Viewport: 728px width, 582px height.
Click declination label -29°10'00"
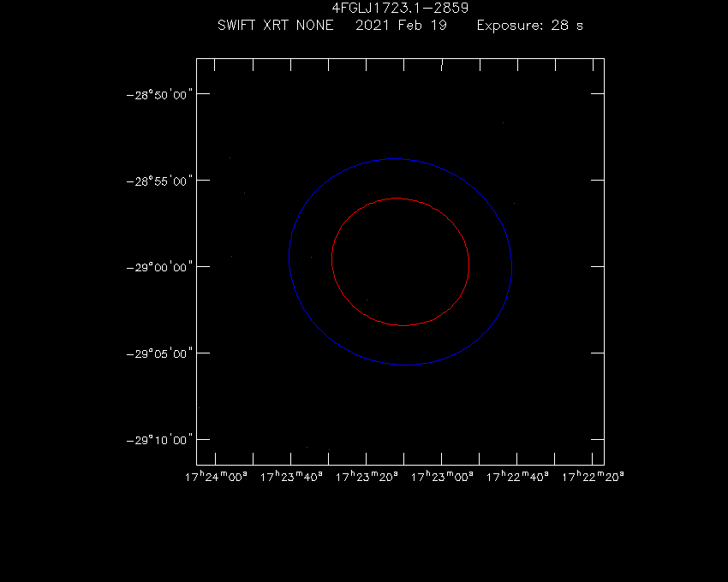(x=159, y=440)
